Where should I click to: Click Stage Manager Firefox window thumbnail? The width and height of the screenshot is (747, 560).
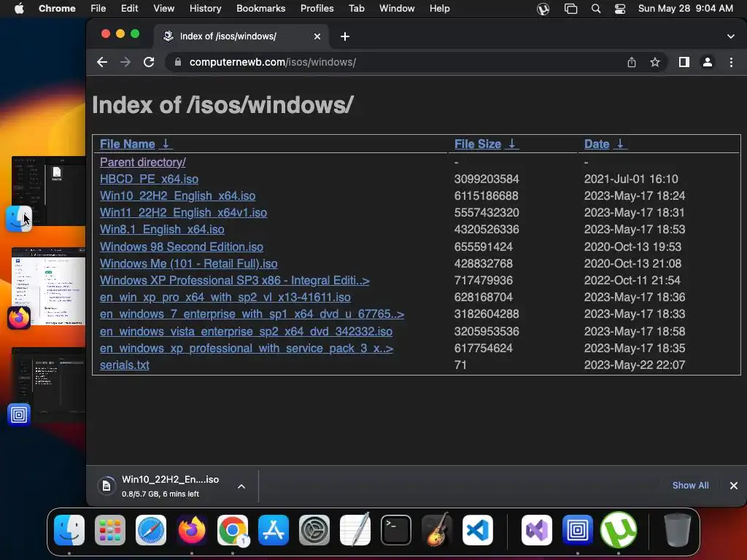(49, 286)
